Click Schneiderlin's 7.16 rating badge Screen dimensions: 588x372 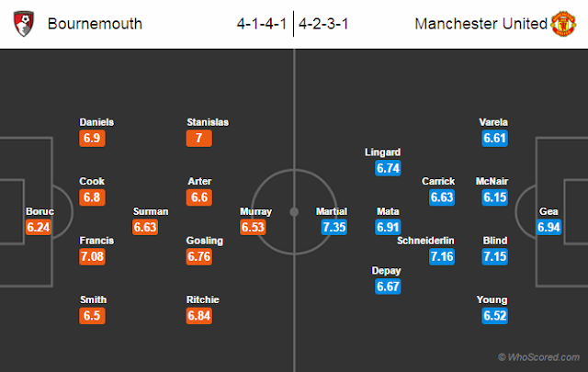click(442, 257)
